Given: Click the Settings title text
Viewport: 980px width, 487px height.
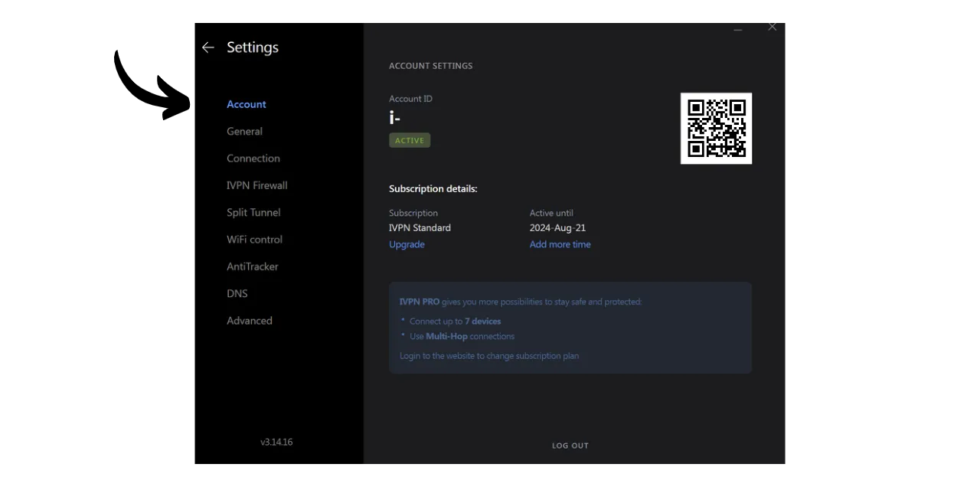Looking at the screenshot, I should pos(253,47).
